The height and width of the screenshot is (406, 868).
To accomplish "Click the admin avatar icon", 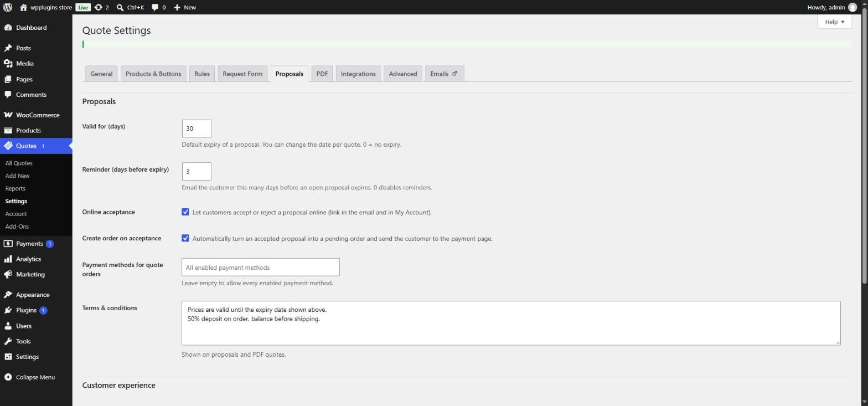I will pyautogui.click(x=852, y=7).
